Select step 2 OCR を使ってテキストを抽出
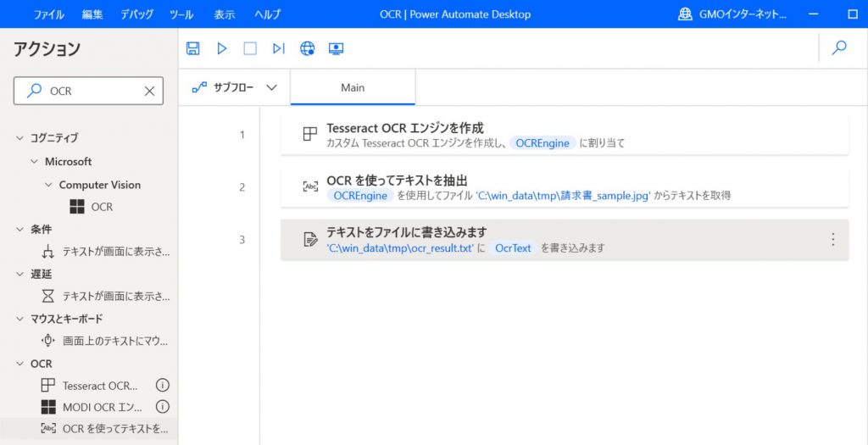 pos(565,187)
